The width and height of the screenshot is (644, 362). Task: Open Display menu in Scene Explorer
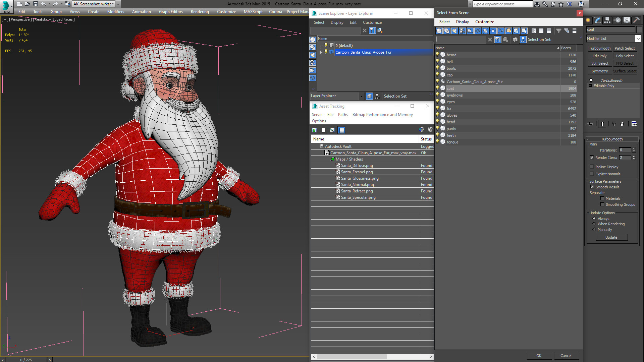(x=337, y=22)
